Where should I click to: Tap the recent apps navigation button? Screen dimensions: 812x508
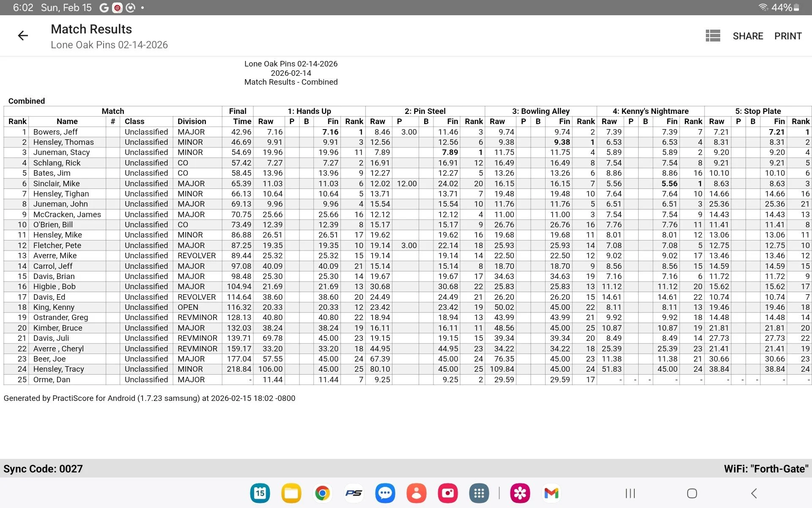[630, 493]
